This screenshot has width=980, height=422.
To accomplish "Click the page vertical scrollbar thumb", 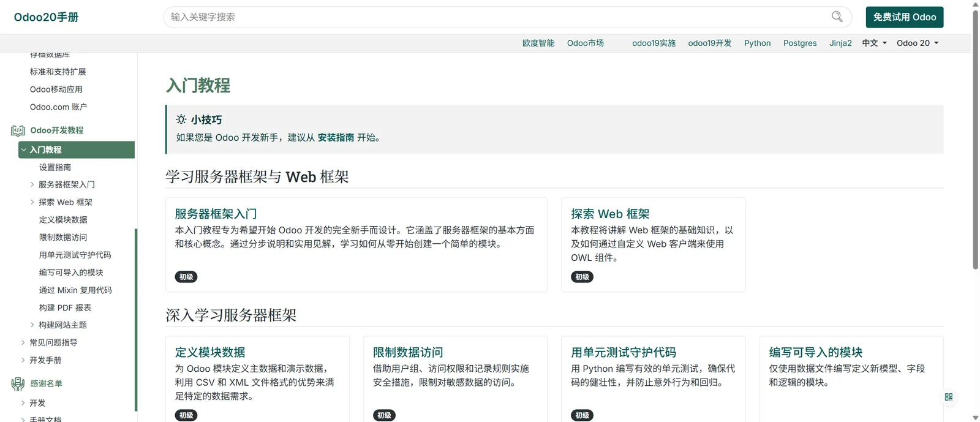I will point(975,139).
